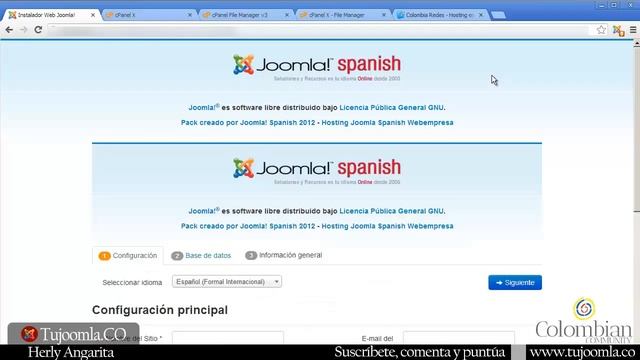The image size is (640, 360).
Task: Open lower Hosting Joomla Spanish Webempresa link
Action: coord(387,226)
